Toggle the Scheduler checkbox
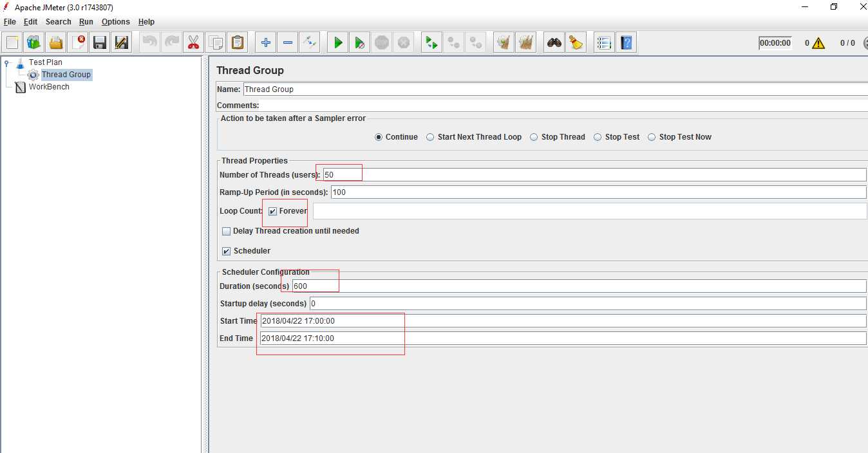868x453 pixels. point(226,251)
